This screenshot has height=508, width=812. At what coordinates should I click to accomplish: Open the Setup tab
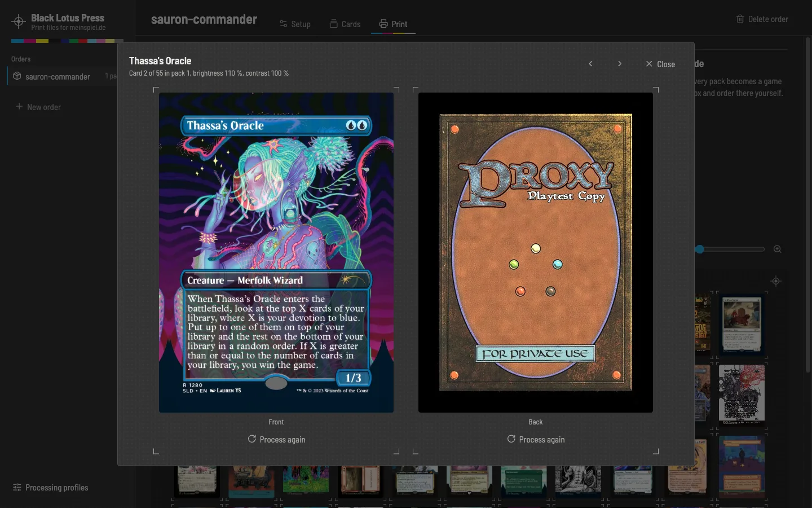(x=295, y=24)
